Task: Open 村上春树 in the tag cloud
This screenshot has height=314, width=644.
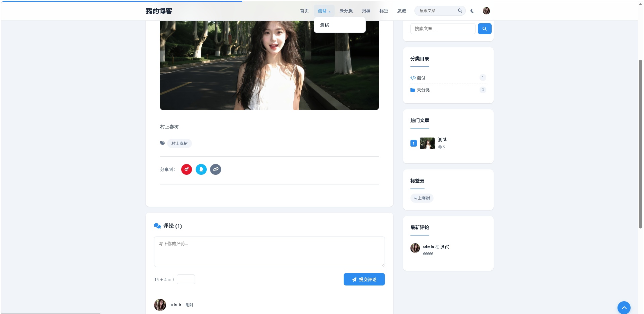Action: (x=422, y=198)
